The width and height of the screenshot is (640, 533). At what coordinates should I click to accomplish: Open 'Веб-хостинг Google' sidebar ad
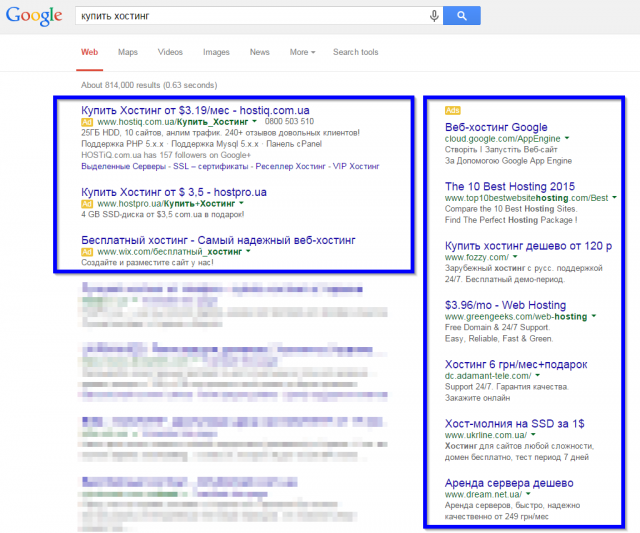coord(496,127)
